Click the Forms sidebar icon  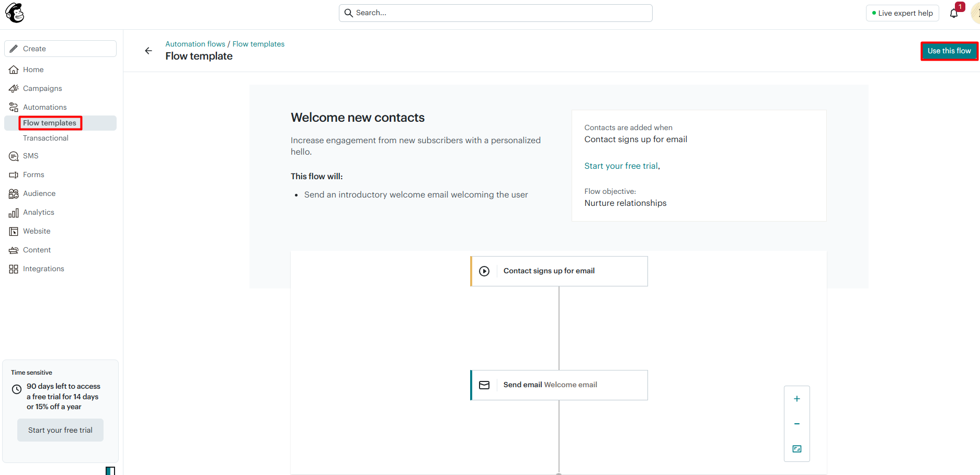pos(14,175)
